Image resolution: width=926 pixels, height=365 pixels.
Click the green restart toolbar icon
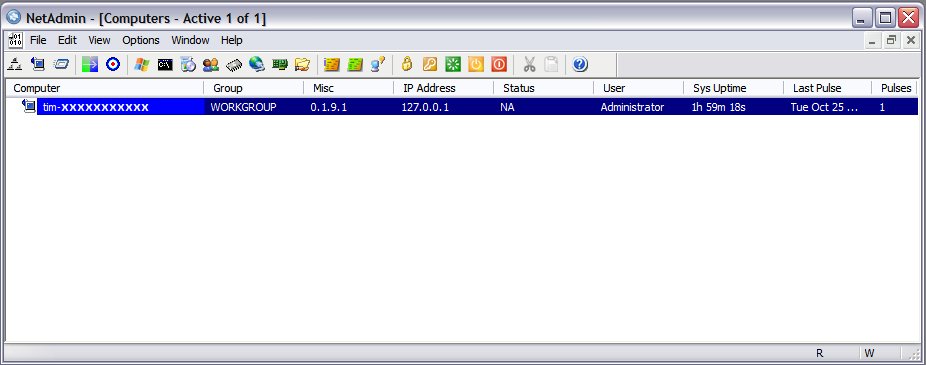[x=453, y=64]
